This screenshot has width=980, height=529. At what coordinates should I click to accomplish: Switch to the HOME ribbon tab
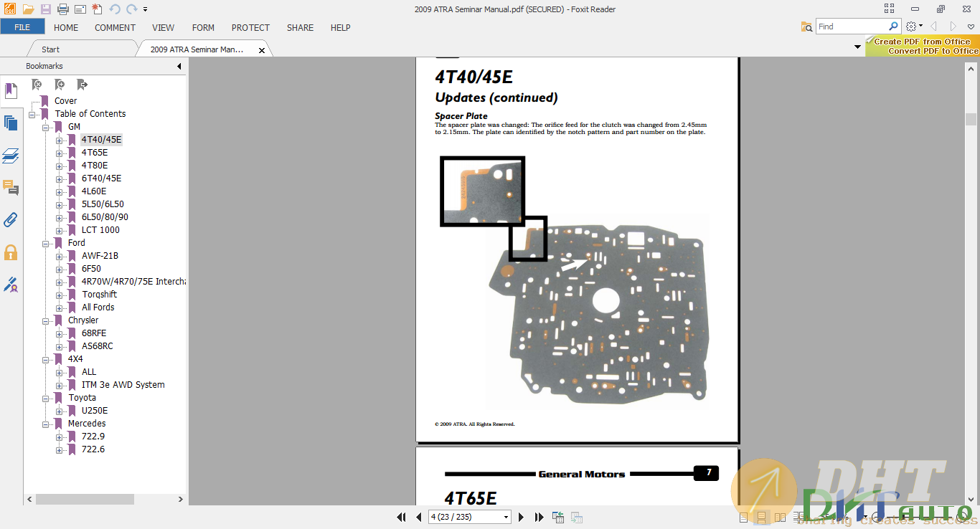pyautogui.click(x=66, y=27)
